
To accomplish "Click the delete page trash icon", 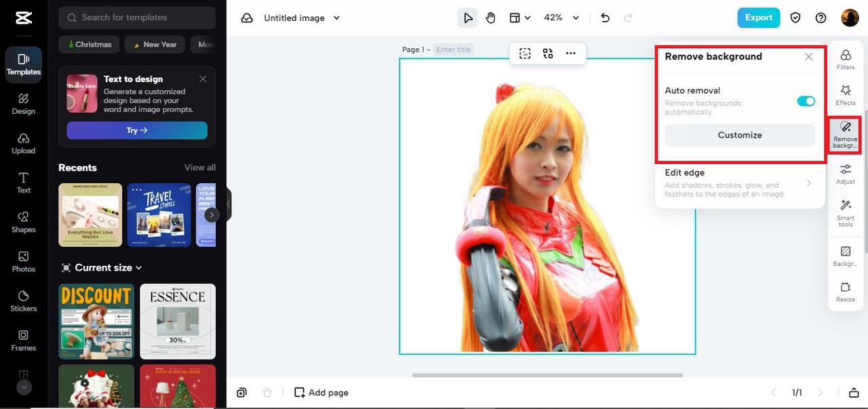I will click(267, 393).
